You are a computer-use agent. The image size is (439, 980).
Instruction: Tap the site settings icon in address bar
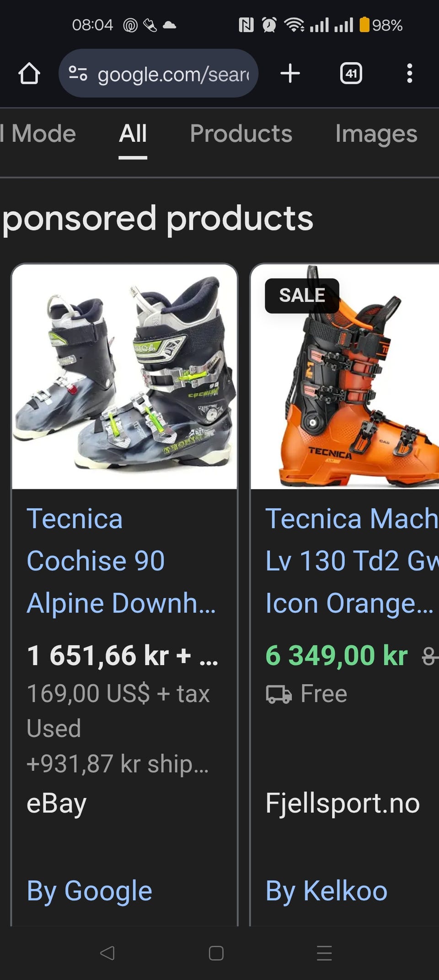[78, 73]
